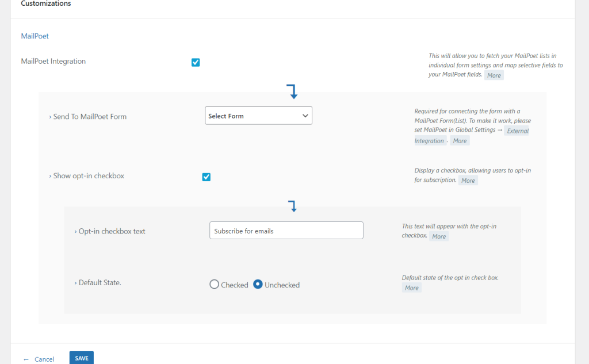This screenshot has width=589, height=364.
Task: Select the Checked default state radio
Action: 215,284
